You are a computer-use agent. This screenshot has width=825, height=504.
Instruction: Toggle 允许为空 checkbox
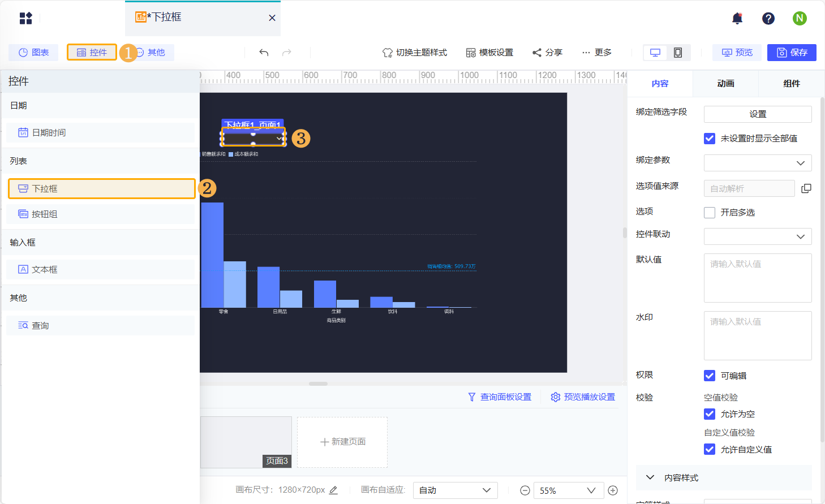coord(710,414)
